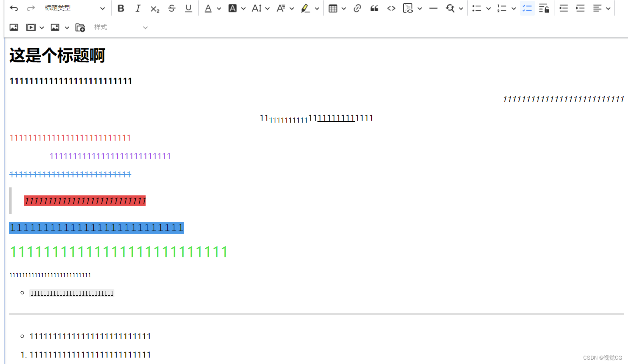Open find and replace
The height and width of the screenshot is (364, 628).
point(450,8)
